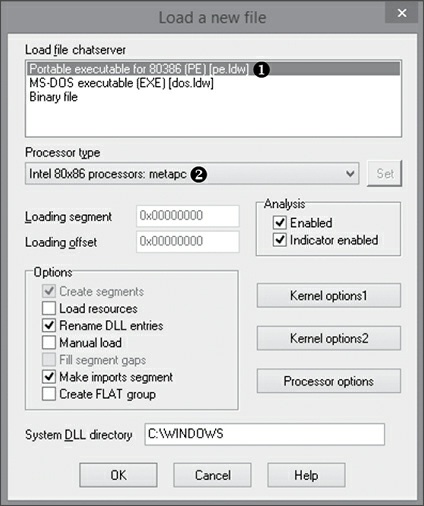This screenshot has width=424, height=506.
Task: Click the Loading offset input field
Action: pos(188,241)
